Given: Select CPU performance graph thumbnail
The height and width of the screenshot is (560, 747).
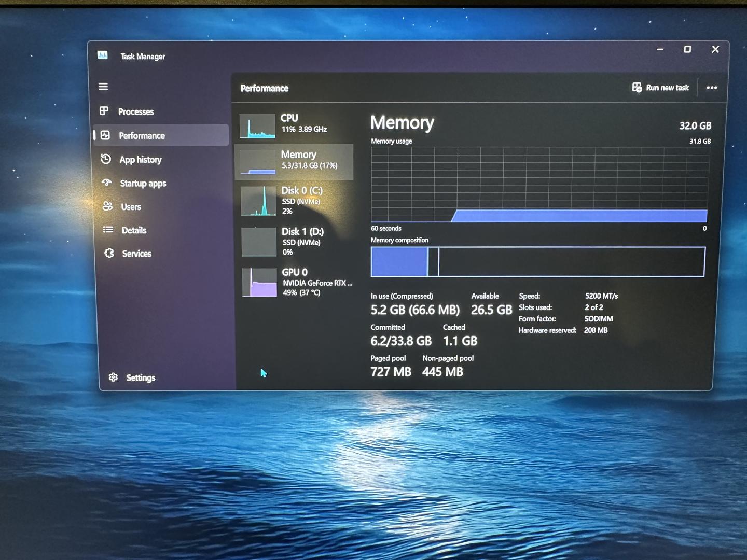Looking at the screenshot, I should tap(257, 126).
